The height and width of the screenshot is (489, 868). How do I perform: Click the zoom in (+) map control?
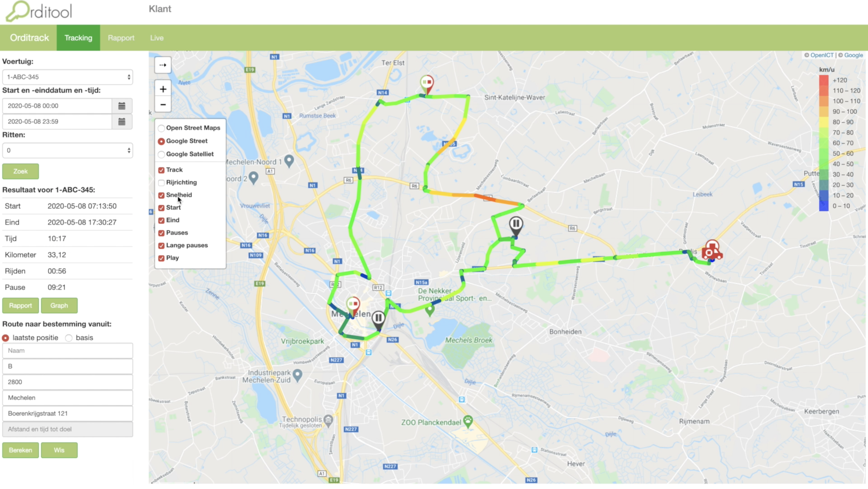[x=163, y=89]
